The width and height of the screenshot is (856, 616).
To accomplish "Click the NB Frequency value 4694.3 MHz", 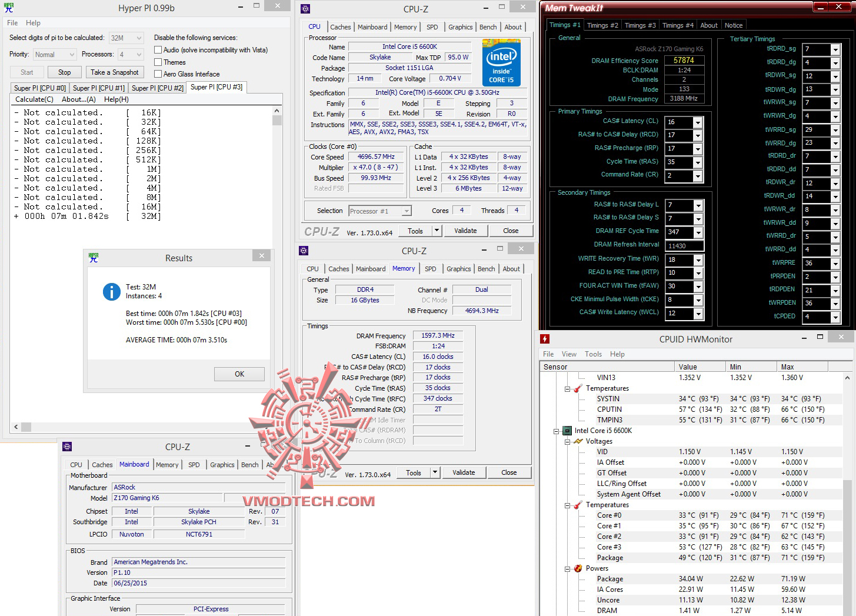I will 482,311.
